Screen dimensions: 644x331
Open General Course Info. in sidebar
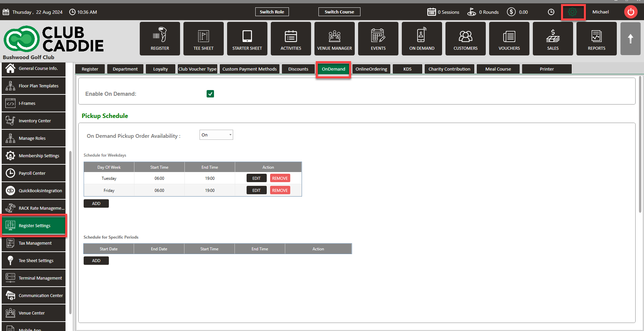tap(34, 69)
